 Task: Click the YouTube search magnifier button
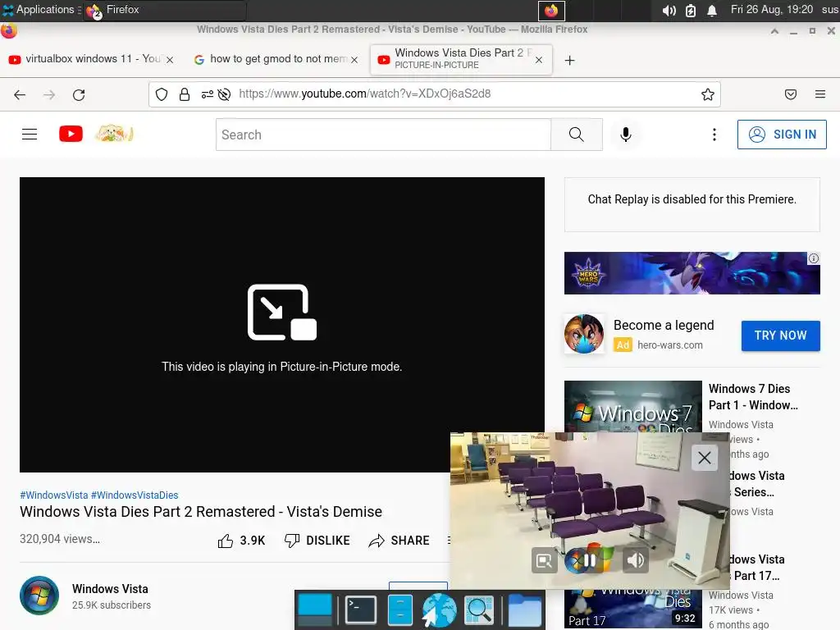[x=577, y=135]
